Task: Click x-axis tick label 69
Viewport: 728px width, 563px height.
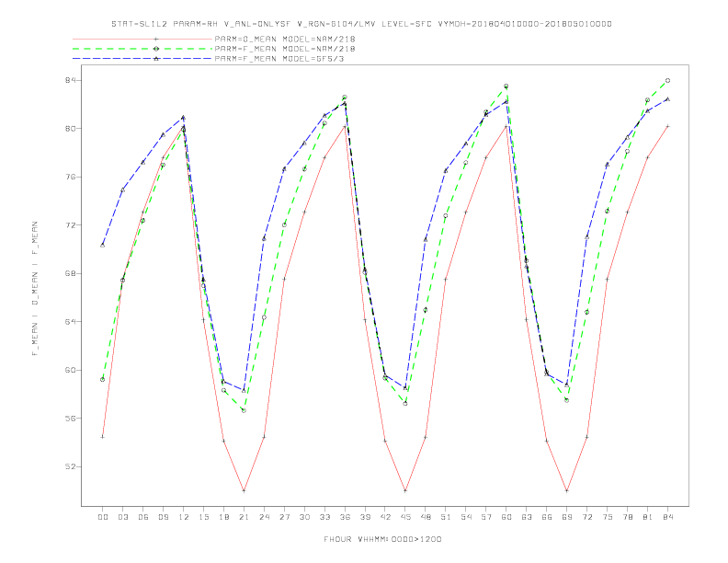Action: pyautogui.click(x=567, y=517)
